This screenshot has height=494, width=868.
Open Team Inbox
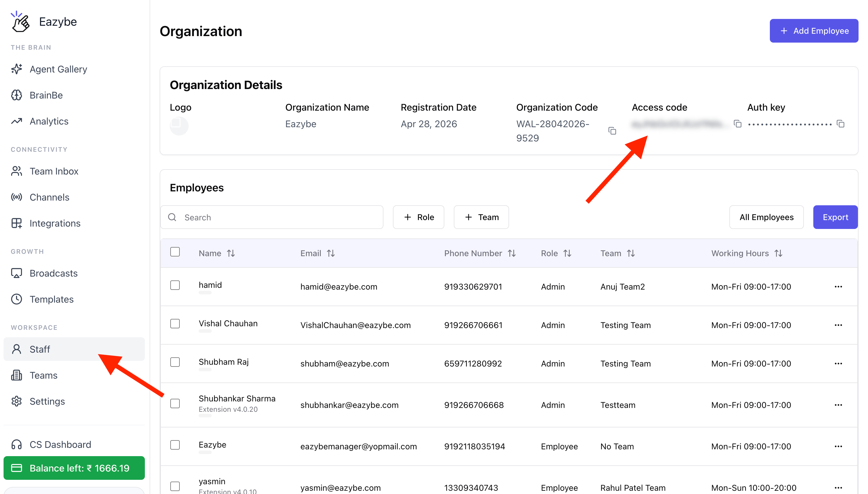tap(74, 171)
